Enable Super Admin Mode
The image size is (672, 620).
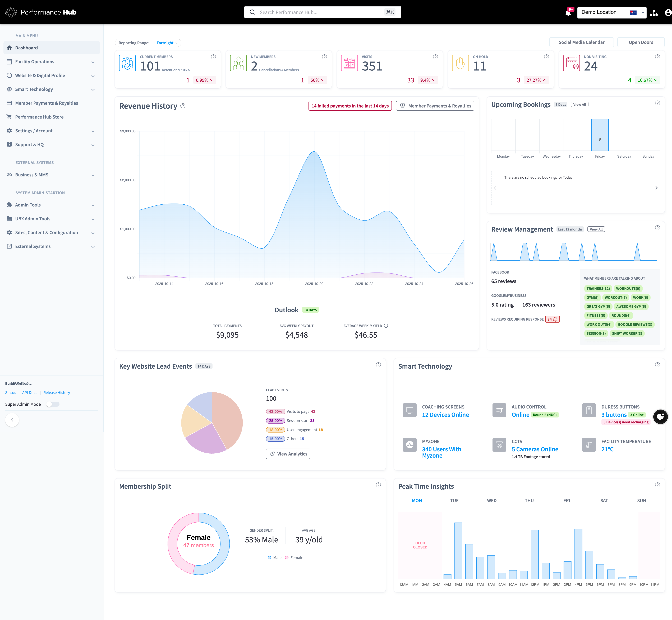[x=53, y=404]
